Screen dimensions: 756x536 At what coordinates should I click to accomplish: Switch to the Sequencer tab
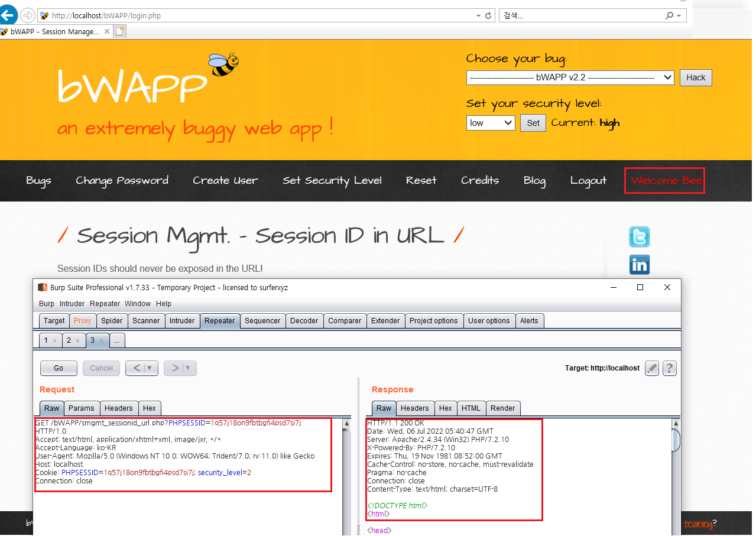[x=262, y=321]
